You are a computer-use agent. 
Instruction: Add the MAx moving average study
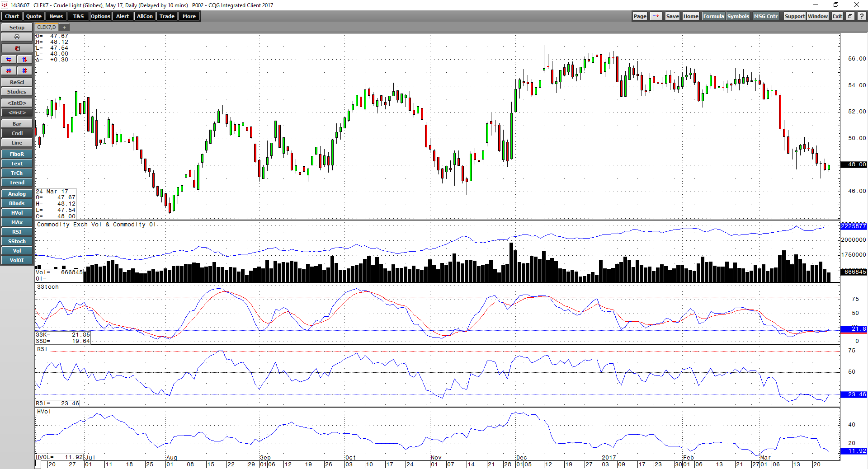point(17,222)
